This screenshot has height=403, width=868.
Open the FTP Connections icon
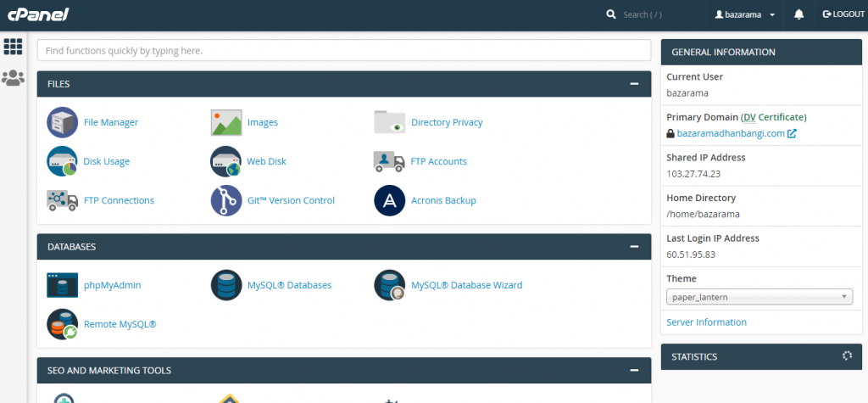click(63, 200)
